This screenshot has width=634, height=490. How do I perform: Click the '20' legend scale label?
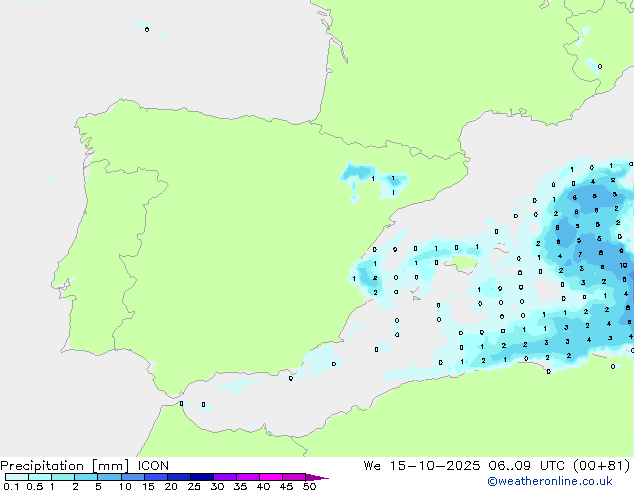coord(171,486)
